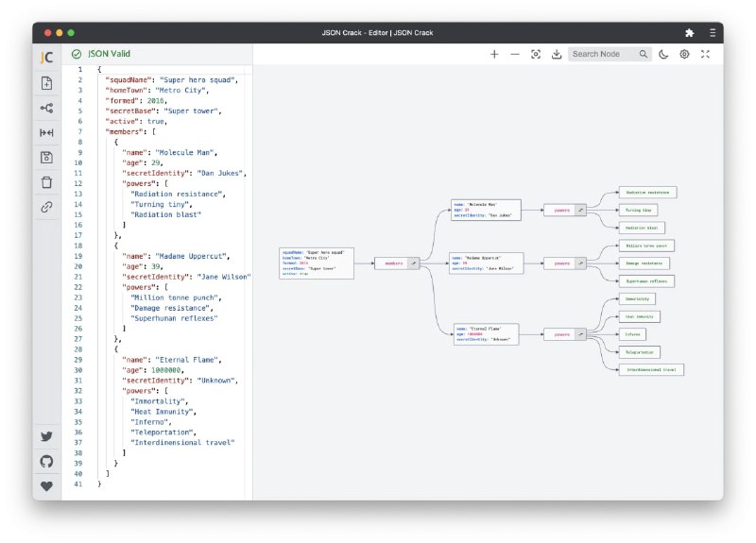
Task: Collapse the powers node for Molecule Man
Action: 581,210
